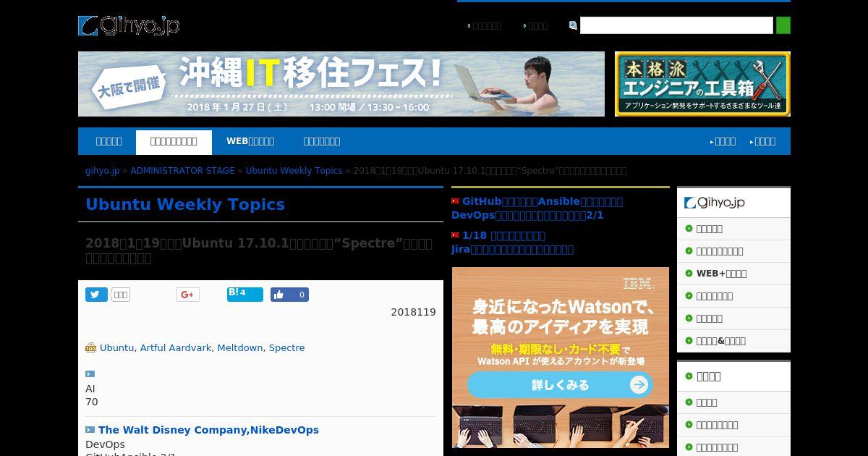Click the Ubuntu Weekly Topics section heading

[x=185, y=204]
